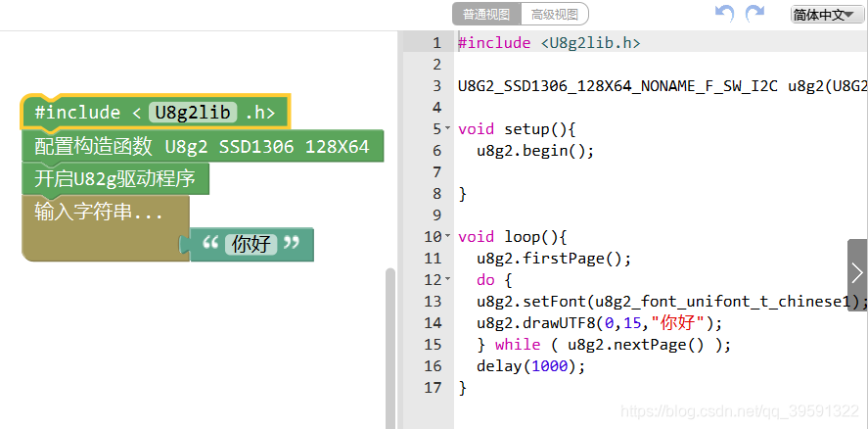This screenshot has width=868, height=429.
Task: Click the void loop(){ code line
Action: (x=513, y=237)
